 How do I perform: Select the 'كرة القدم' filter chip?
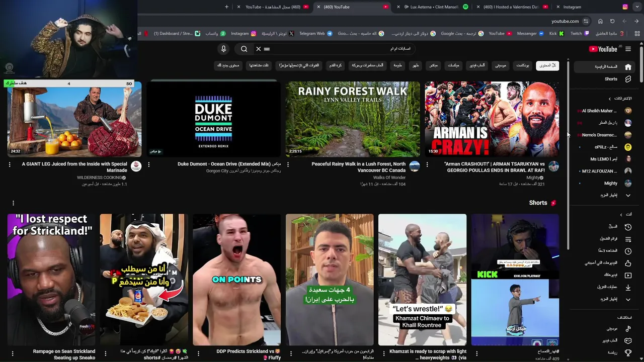pyautogui.click(x=336, y=65)
